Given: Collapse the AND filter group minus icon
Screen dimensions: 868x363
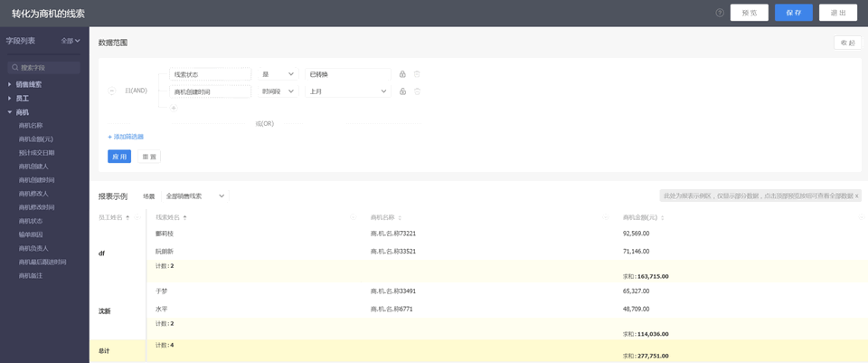Looking at the screenshot, I should pos(112,91).
